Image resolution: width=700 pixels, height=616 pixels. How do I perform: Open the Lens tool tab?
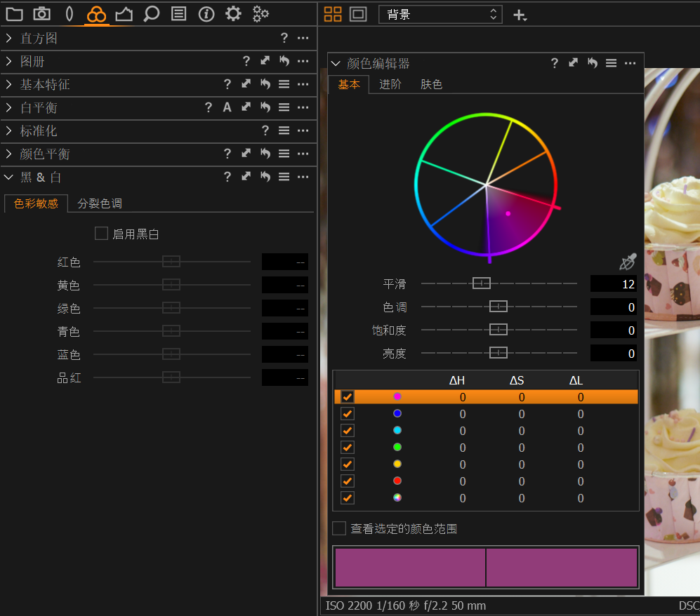[x=69, y=13]
